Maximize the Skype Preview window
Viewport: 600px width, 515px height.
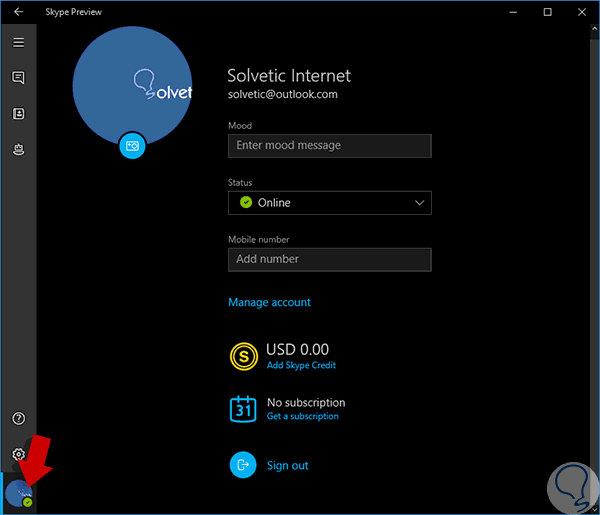[x=548, y=12]
